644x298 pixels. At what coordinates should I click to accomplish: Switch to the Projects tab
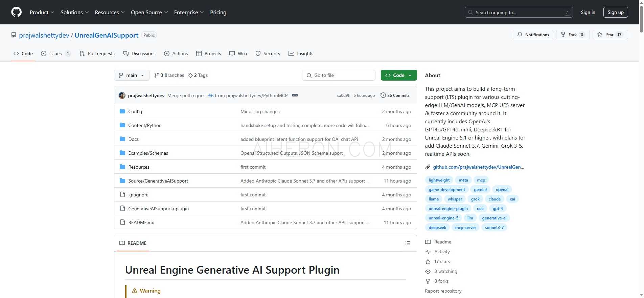click(x=209, y=54)
